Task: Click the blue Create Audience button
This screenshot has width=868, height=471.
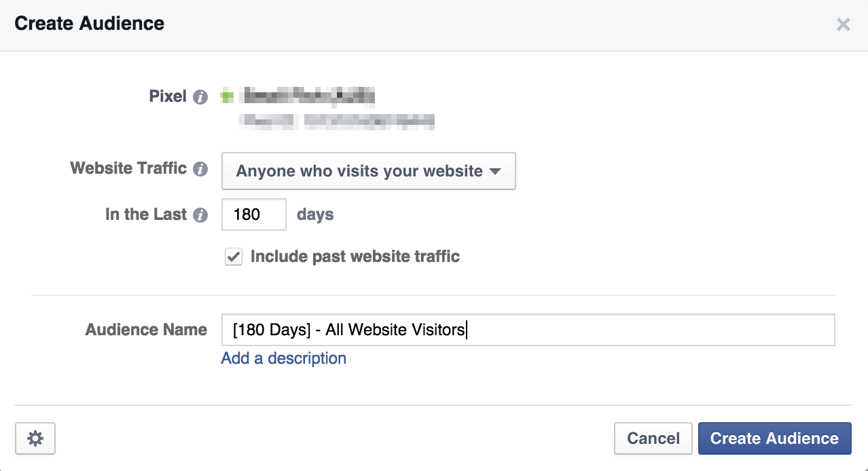Action: (x=774, y=438)
